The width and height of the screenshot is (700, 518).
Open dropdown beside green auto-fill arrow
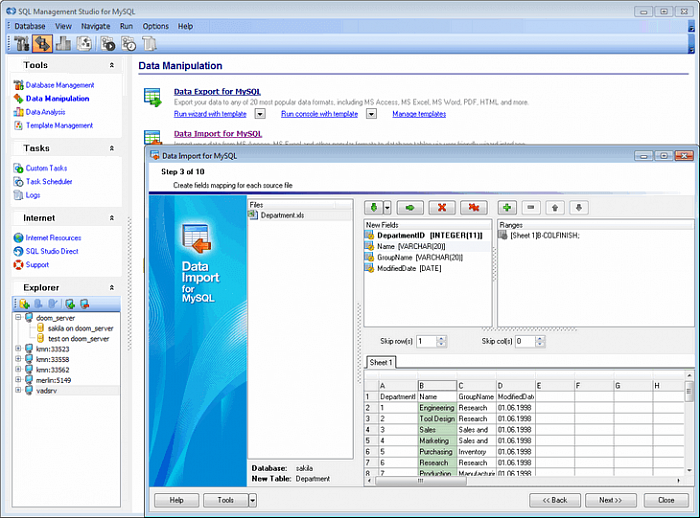387,208
